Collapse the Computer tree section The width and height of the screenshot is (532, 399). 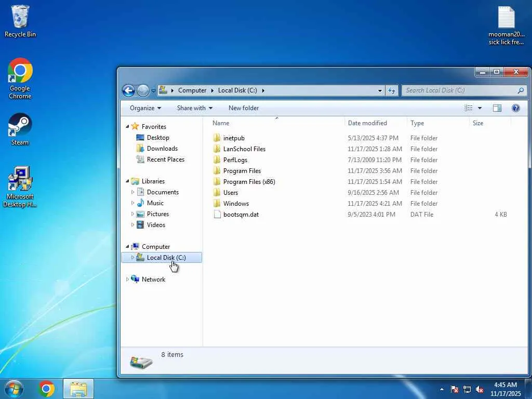point(127,247)
